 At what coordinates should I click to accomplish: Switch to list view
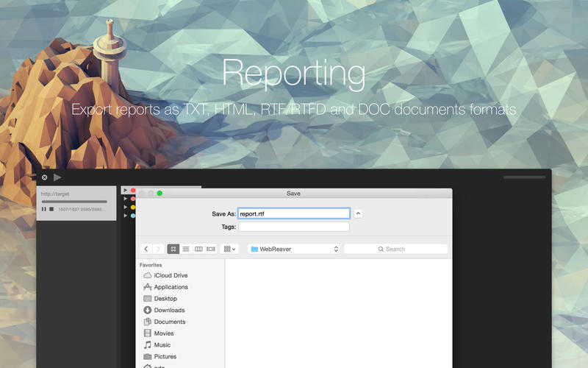186,249
